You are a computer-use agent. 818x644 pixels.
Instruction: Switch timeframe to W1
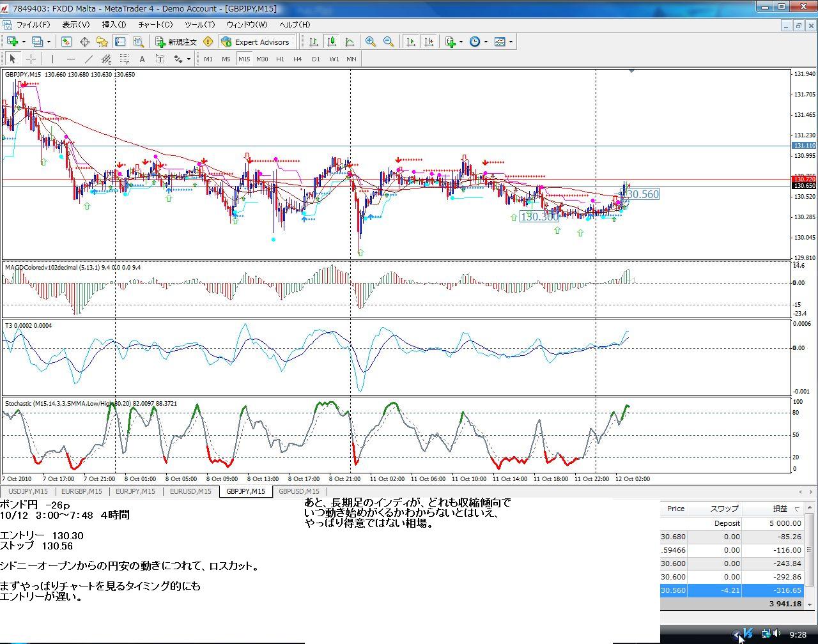pyautogui.click(x=334, y=59)
